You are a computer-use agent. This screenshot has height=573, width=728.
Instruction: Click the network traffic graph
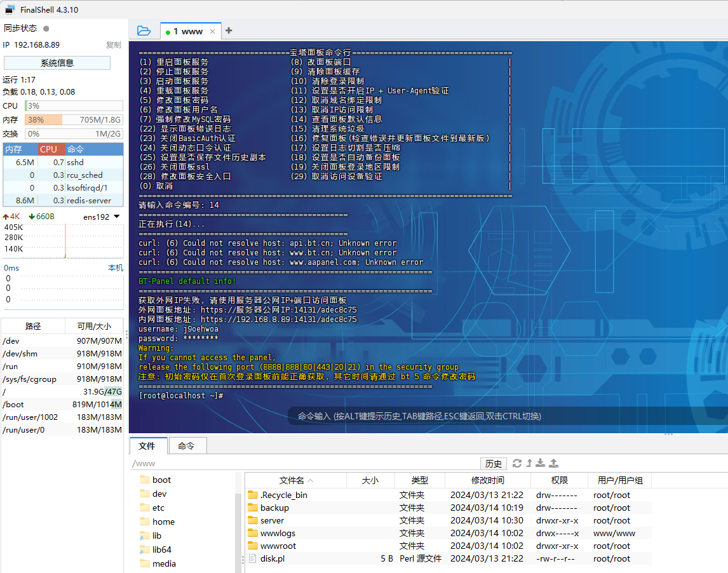click(63, 240)
